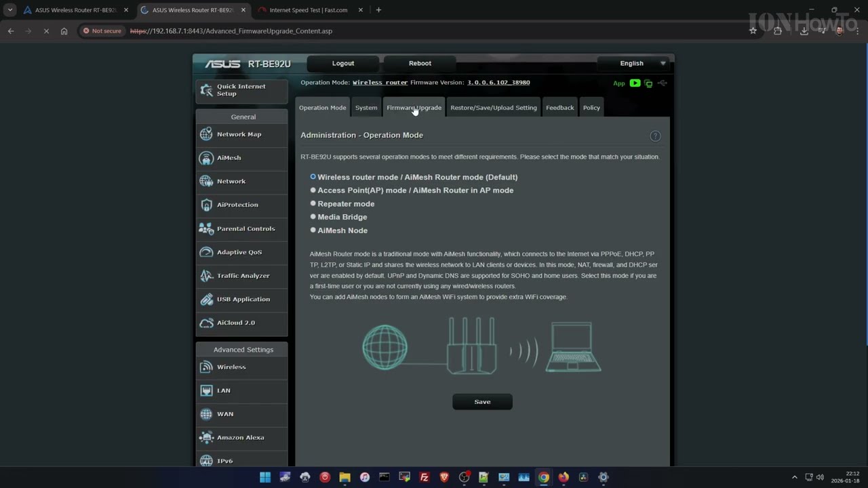Show hidden system tray icons
Viewport: 868px width, 488px height.
point(794,477)
